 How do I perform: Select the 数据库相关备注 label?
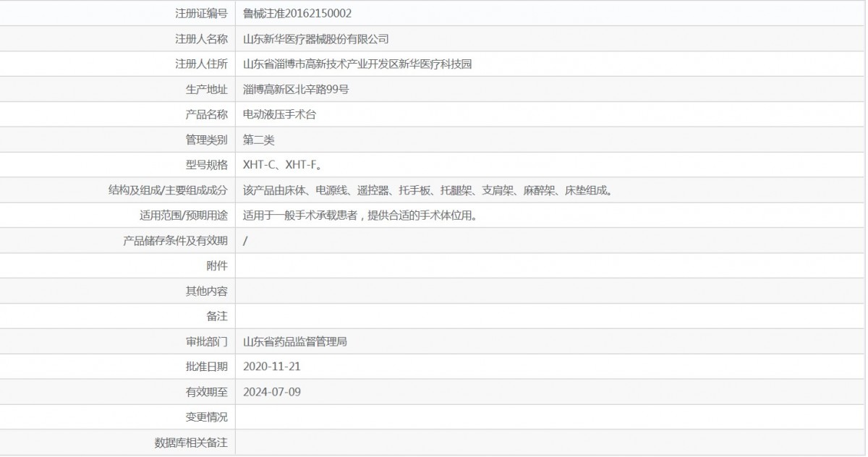(191, 443)
